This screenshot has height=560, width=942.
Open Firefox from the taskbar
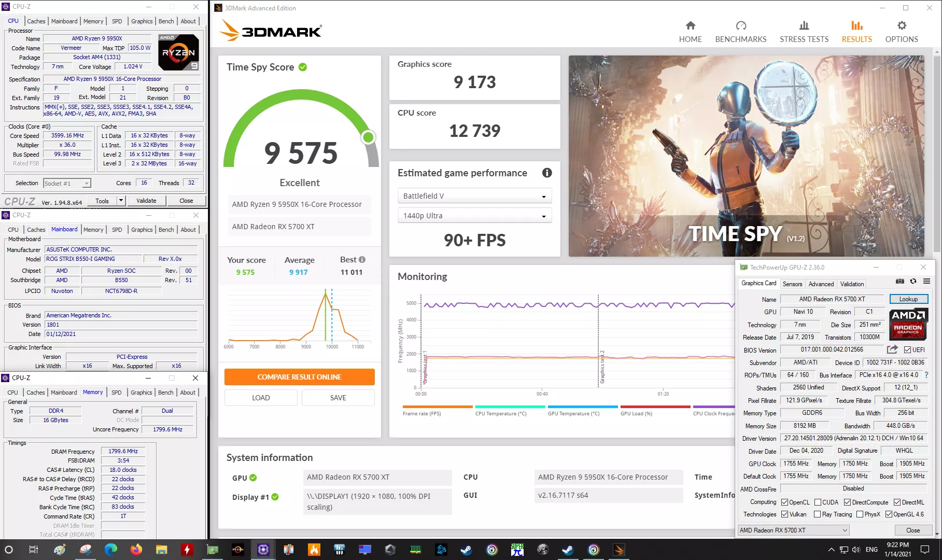coord(136,550)
